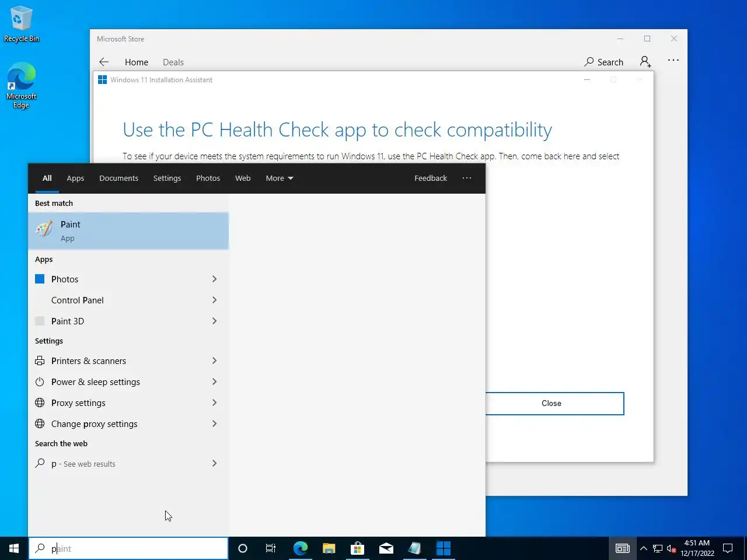747x560 pixels.
Task: Expand Control Panel result chevron
Action: click(214, 300)
